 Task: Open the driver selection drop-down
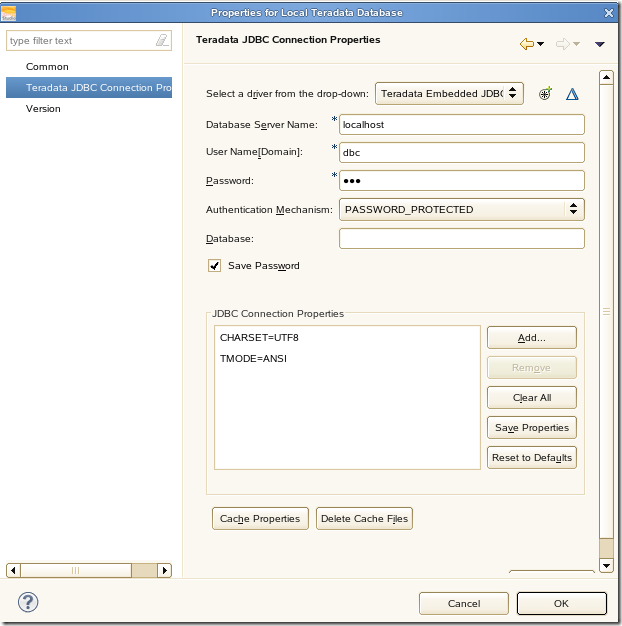click(449, 93)
